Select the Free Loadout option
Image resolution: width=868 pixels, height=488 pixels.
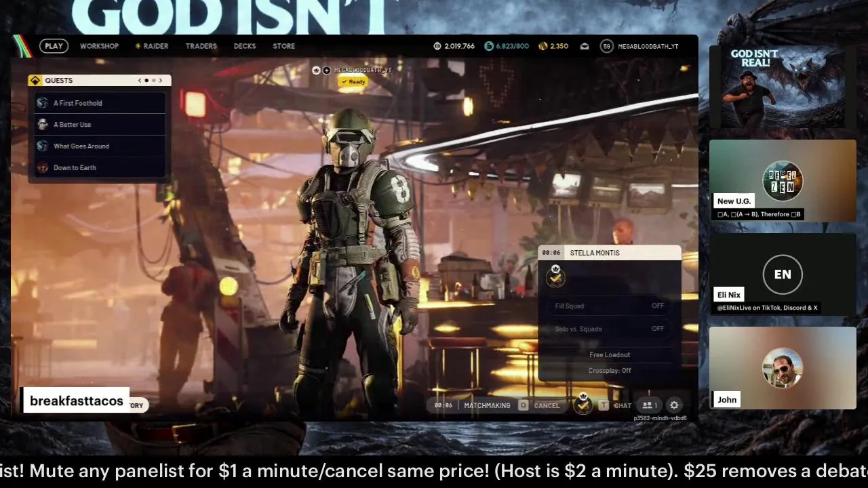pos(610,354)
